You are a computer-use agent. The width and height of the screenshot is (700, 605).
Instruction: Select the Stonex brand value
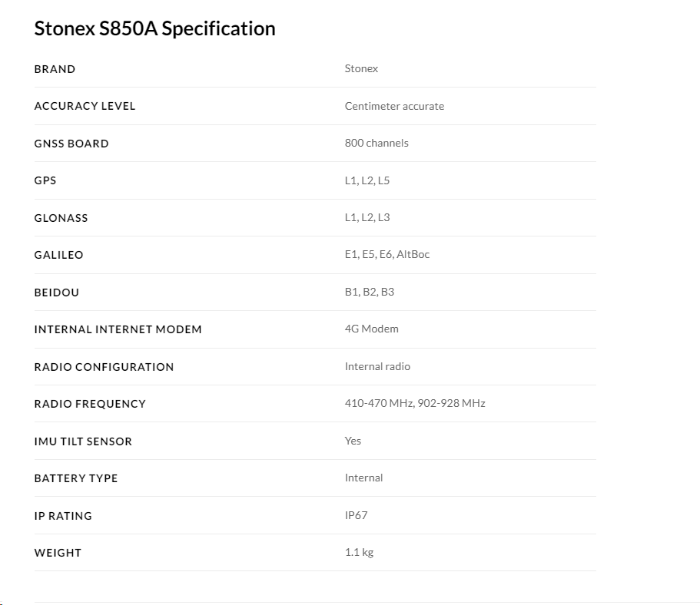point(361,68)
